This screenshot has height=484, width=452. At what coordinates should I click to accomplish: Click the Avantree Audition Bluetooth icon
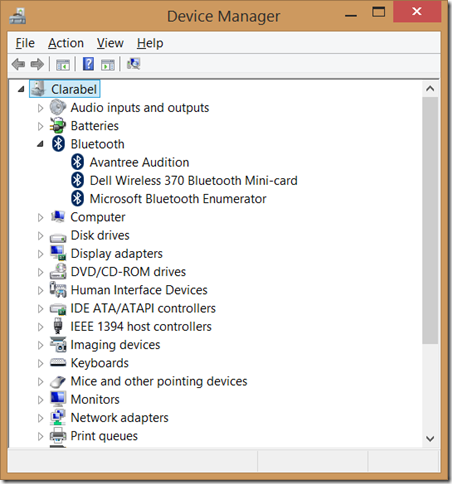point(78,162)
